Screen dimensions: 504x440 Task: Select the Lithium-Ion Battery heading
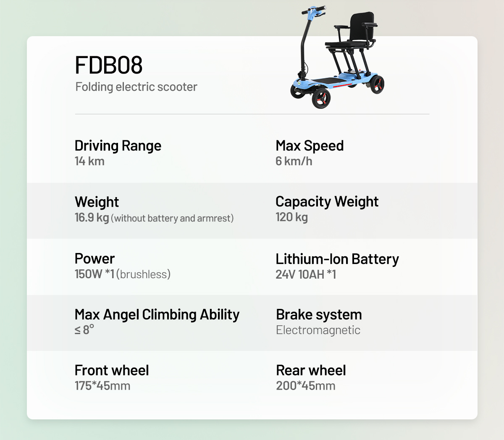coord(337,259)
